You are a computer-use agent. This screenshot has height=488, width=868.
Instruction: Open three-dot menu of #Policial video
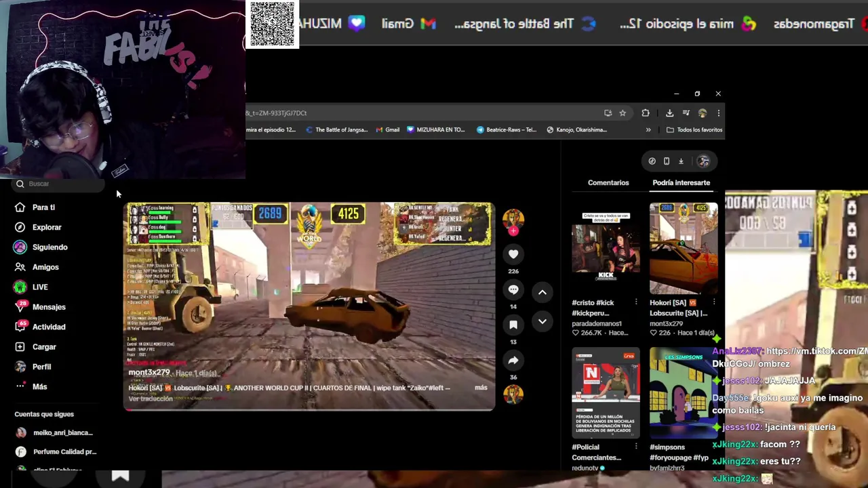(636, 447)
